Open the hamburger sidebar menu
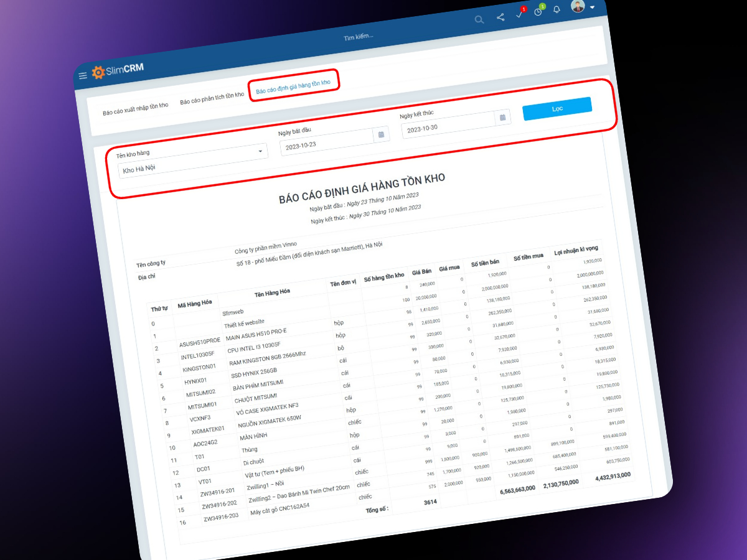 [83, 76]
